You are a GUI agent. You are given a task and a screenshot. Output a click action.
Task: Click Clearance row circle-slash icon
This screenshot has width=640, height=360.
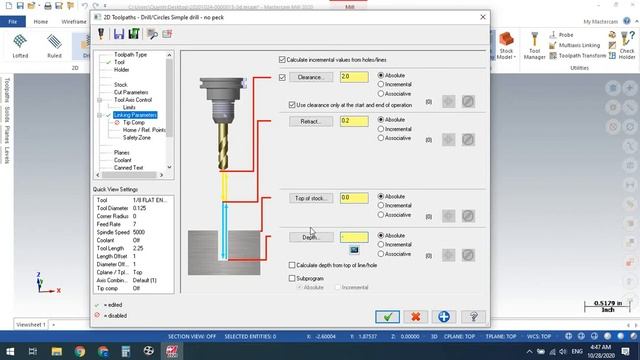pyautogui.click(x=468, y=102)
